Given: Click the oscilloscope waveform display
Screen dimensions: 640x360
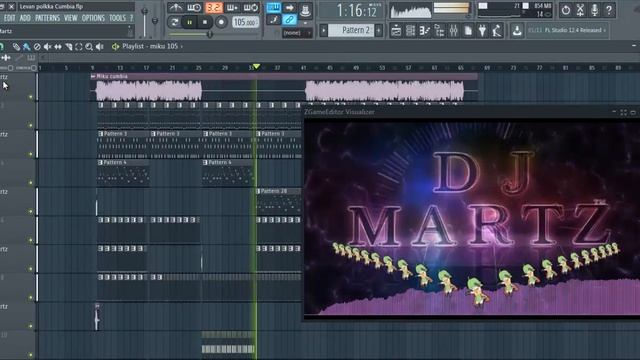Looking at the screenshot, I should point(410,11).
